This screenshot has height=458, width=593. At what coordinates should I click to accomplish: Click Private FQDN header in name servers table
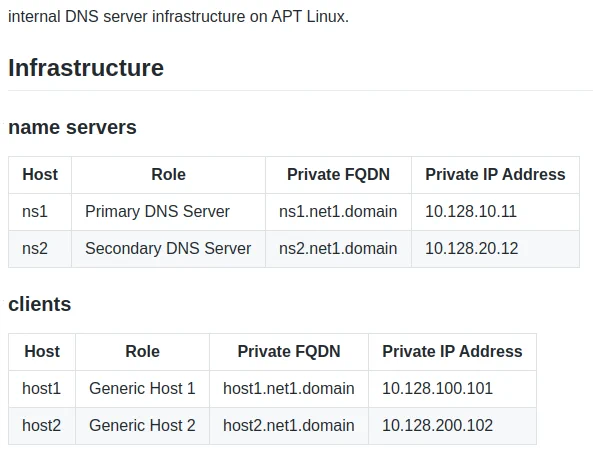(x=338, y=175)
